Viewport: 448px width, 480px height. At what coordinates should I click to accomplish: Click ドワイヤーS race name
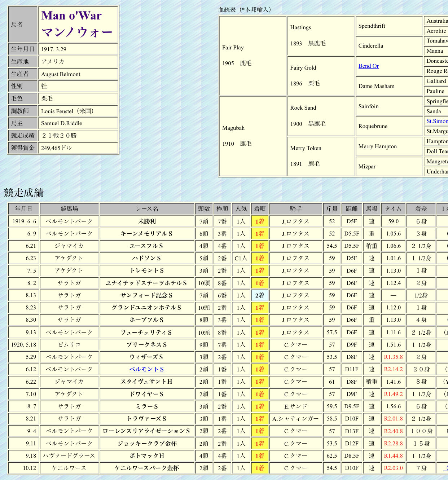click(147, 394)
